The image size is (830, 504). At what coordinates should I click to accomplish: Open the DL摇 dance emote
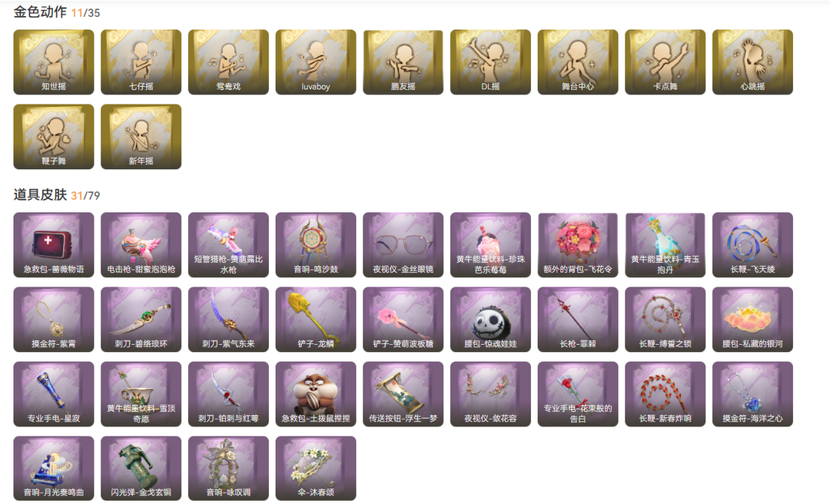(x=490, y=62)
